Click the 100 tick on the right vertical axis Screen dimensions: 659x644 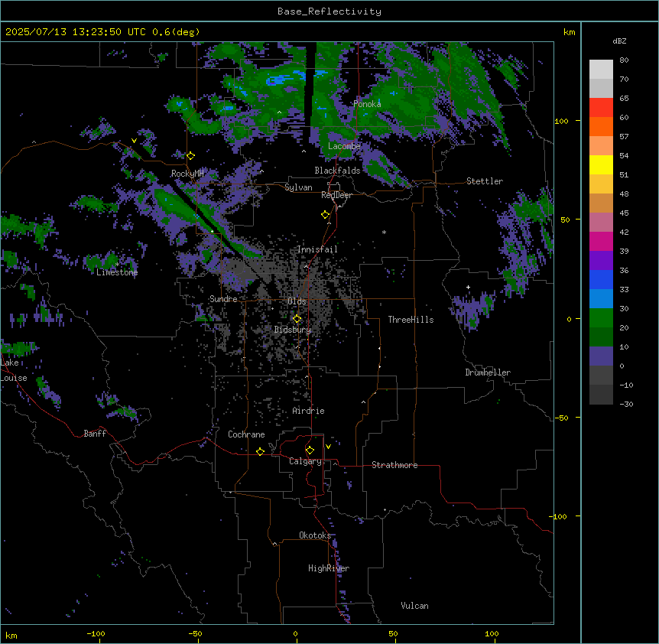pyautogui.click(x=561, y=122)
